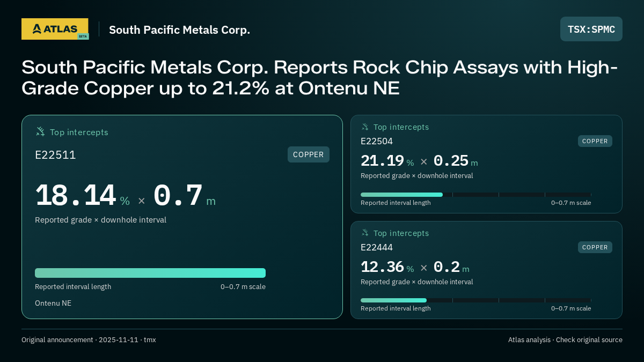Select sample ID E22444
Viewport: 644px width, 362px height.
377,247
